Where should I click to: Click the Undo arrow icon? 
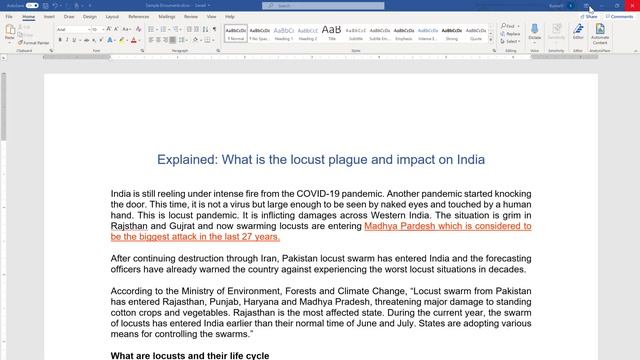tap(55, 6)
